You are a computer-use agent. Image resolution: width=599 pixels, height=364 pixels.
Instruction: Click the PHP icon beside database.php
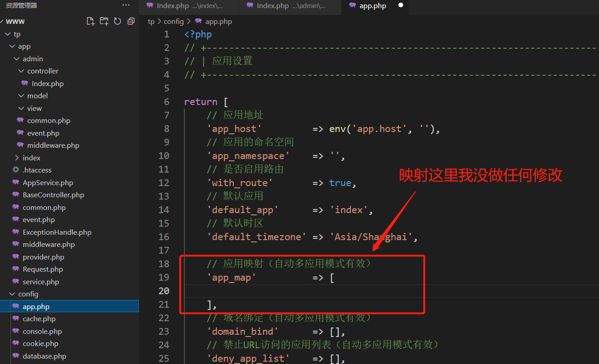click(16, 356)
